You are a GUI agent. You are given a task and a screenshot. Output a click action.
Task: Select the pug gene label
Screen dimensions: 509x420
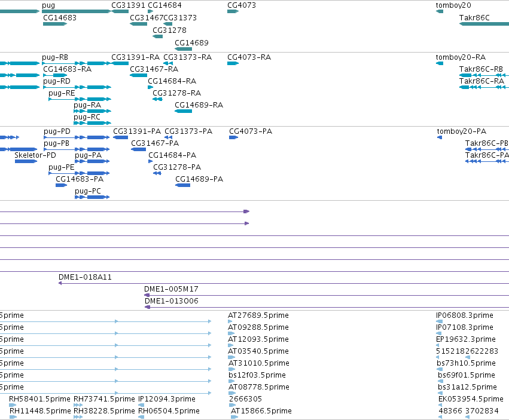click(x=48, y=5)
